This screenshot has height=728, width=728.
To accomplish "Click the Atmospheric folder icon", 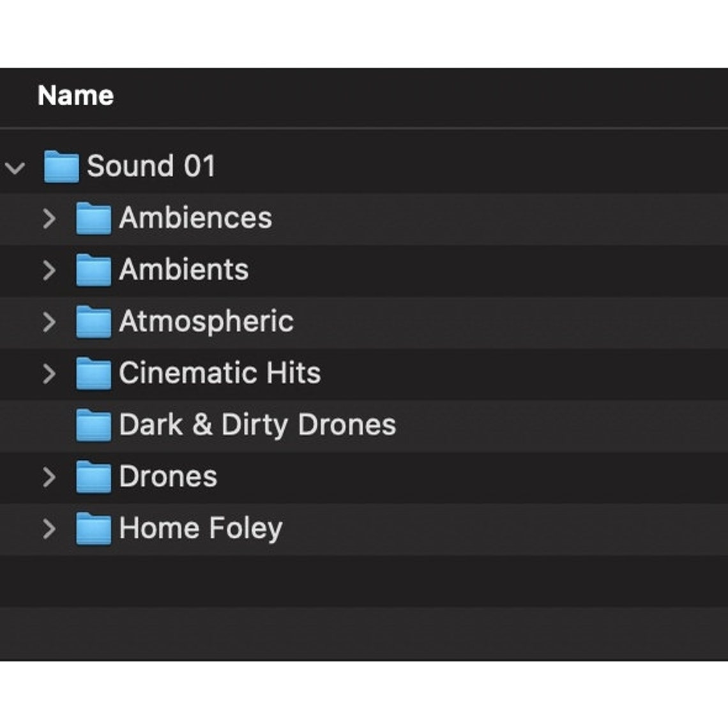I will coord(95,321).
